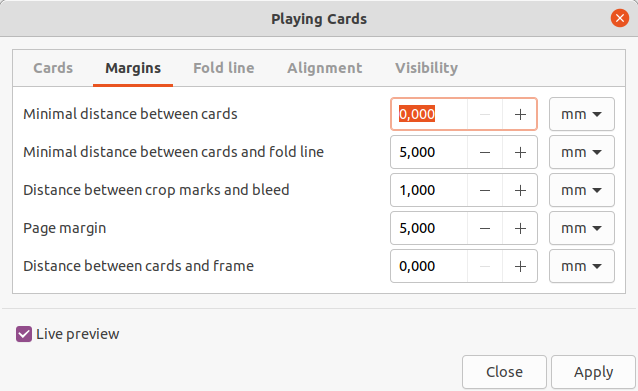Decrease minimal distance between cards and fold line

(x=485, y=152)
